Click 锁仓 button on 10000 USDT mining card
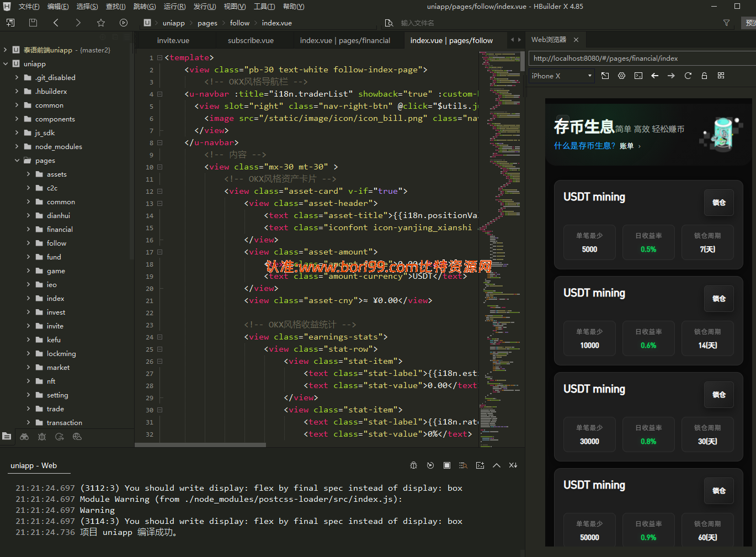This screenshot has width=756, height=557. pyautogui.click(x=718, y=299)
